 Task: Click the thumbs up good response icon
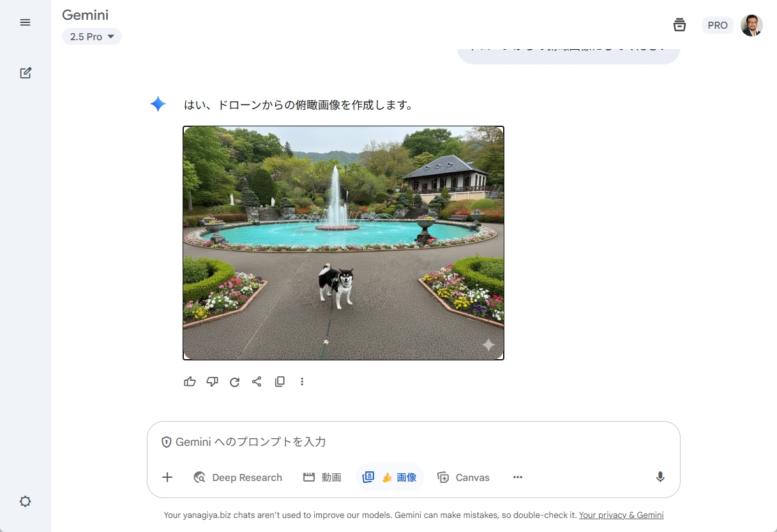tap(190, 381)
